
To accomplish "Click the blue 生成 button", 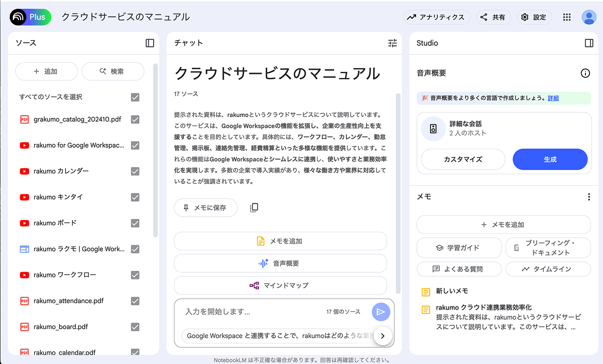I will point(550,159).
